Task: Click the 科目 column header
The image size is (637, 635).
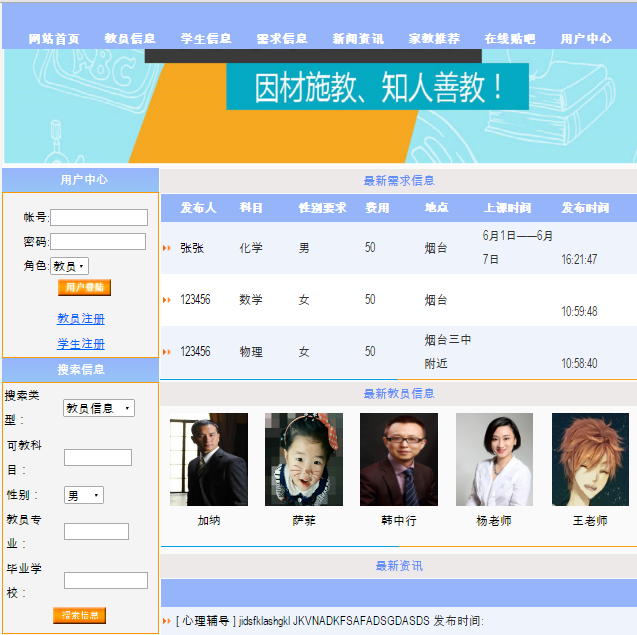Action: [251, 208]
